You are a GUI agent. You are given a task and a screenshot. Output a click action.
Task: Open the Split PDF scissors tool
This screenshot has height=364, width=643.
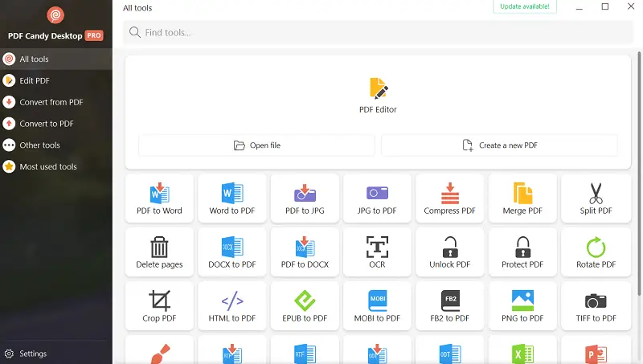596,198
